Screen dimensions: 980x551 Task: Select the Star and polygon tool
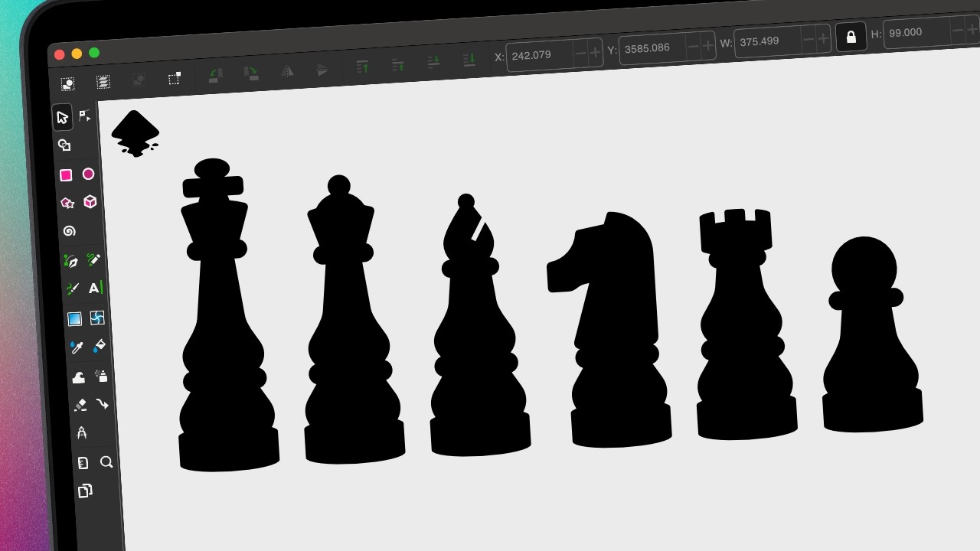(67, 203)
